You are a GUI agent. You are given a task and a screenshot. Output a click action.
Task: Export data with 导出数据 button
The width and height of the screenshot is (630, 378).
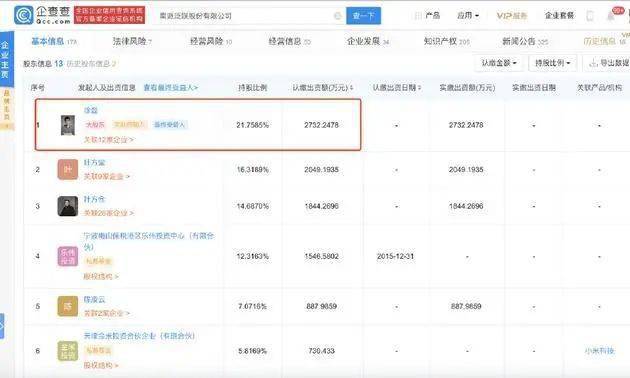point(608,63)
